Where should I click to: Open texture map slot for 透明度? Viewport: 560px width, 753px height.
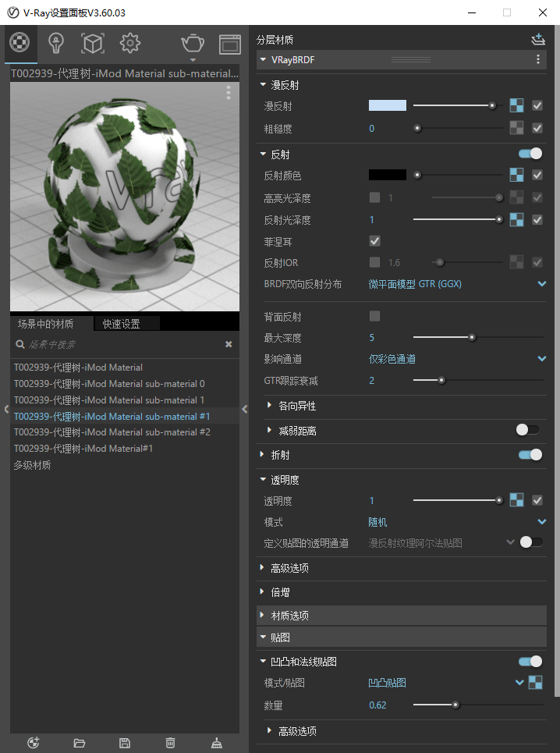(517, 500)
